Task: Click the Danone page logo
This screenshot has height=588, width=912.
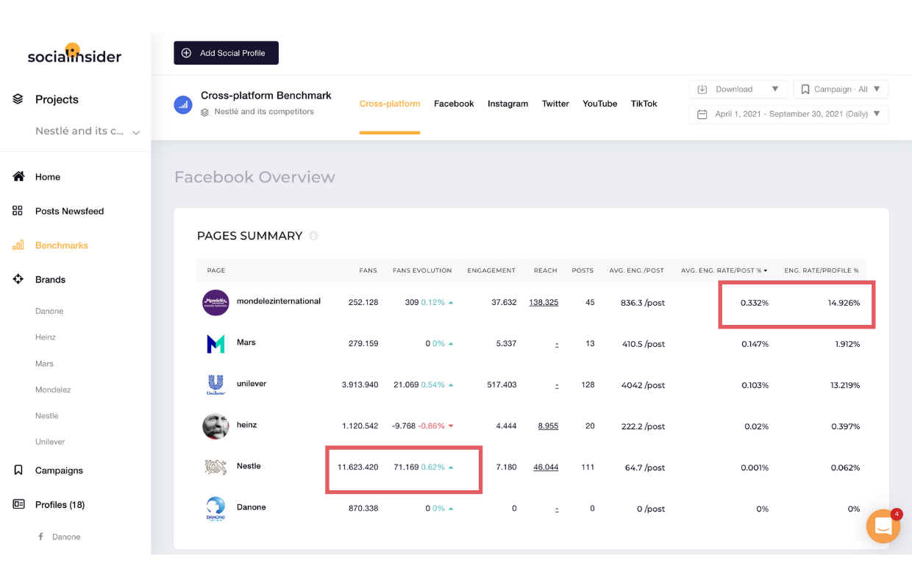Action: [215, 509]
